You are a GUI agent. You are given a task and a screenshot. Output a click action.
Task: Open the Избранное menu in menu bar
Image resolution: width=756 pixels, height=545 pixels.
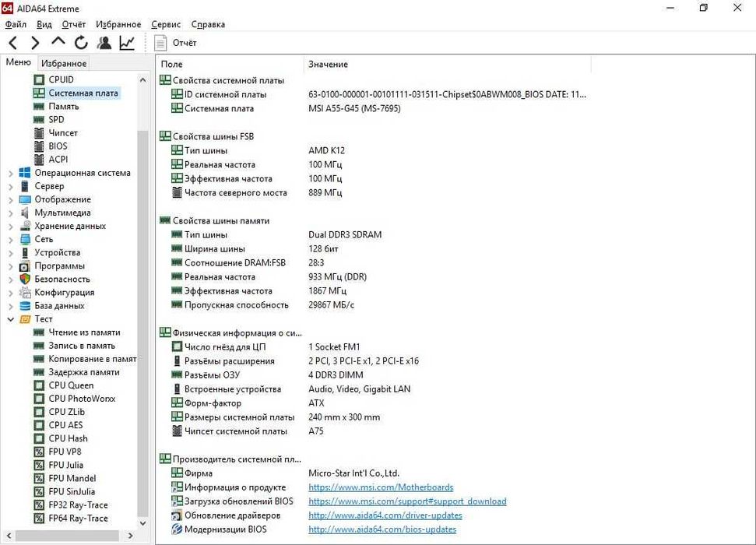pos(118,25)
